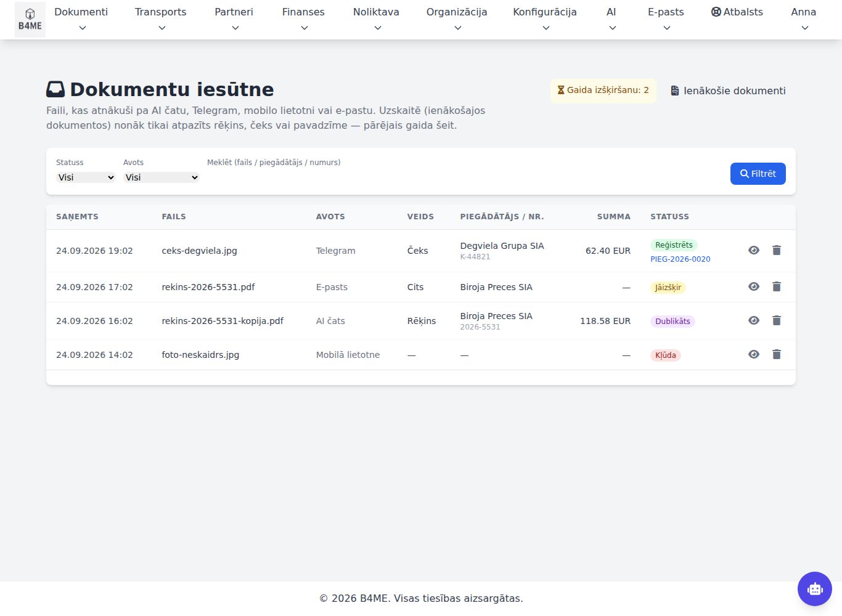Screen dimensions: 842x616
Task: Click the 118.58 EUR amount
Action: click(x=605, y=321)
